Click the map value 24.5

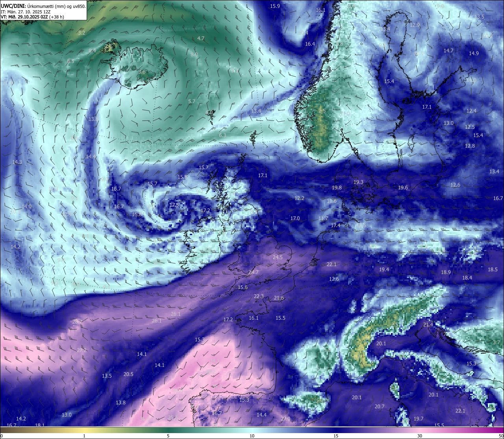point(278,257)
